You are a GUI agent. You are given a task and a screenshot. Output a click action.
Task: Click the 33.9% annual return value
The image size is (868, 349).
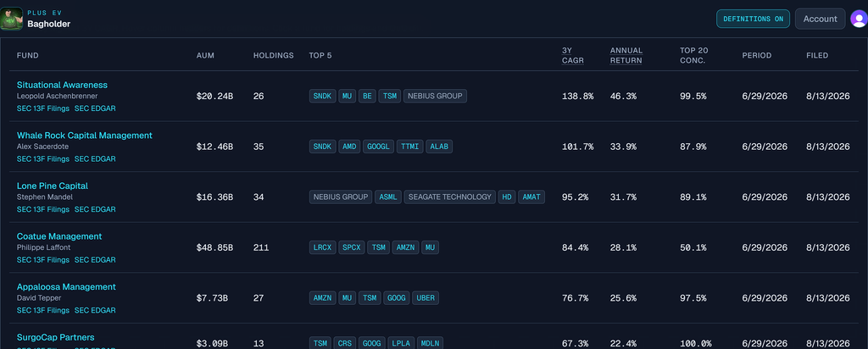click(x=623, y=147)
